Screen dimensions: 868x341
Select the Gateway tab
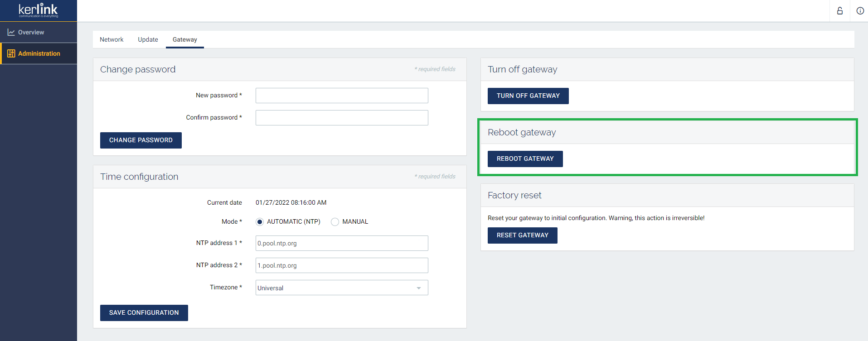click(184, 40)
